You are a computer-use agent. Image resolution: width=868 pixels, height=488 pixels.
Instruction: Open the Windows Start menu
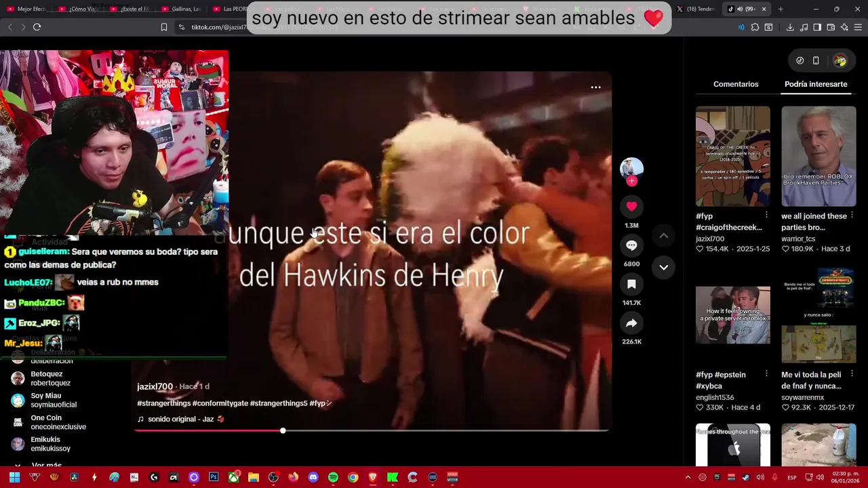[14, 477]
